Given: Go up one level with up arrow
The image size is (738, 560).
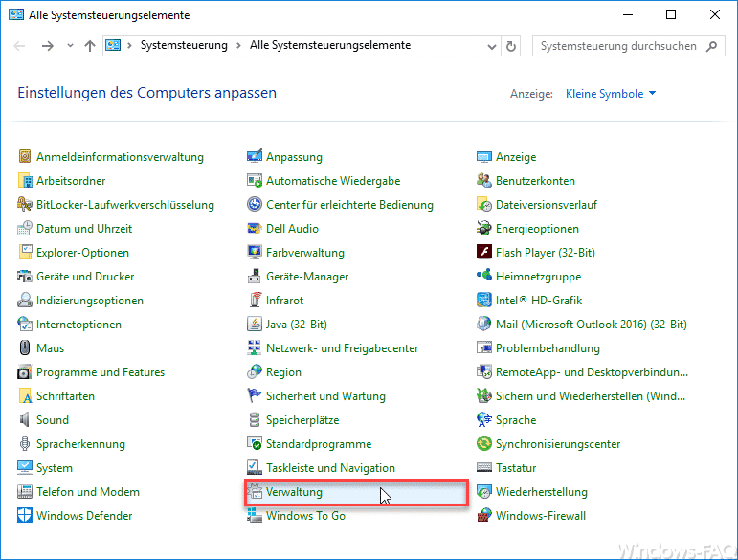Looking at the screenshot, I should tap(89, 46).
